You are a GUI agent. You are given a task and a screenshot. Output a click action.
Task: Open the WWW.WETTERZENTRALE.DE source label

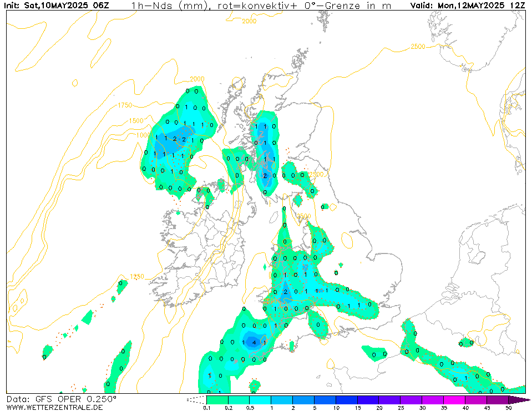click(54, 407)
